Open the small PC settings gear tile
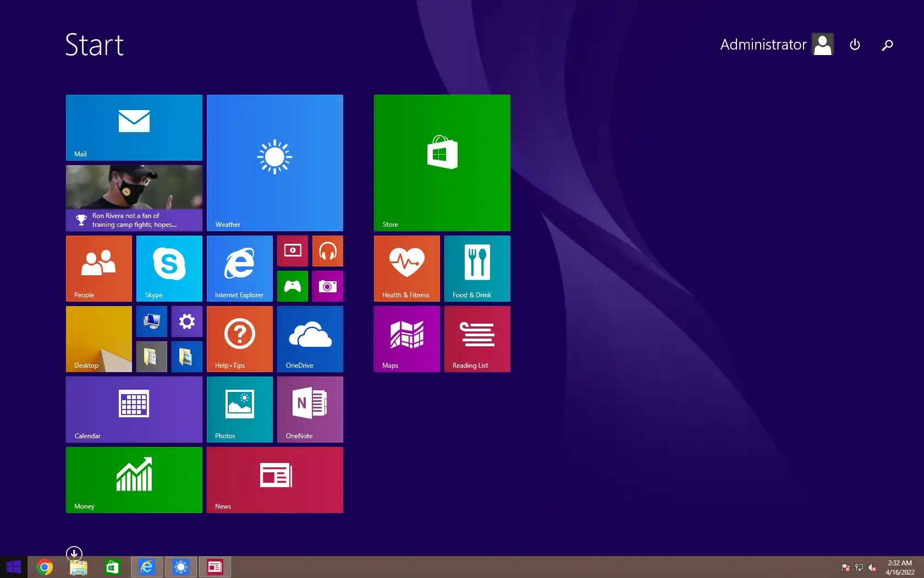 tap(187, 321)
